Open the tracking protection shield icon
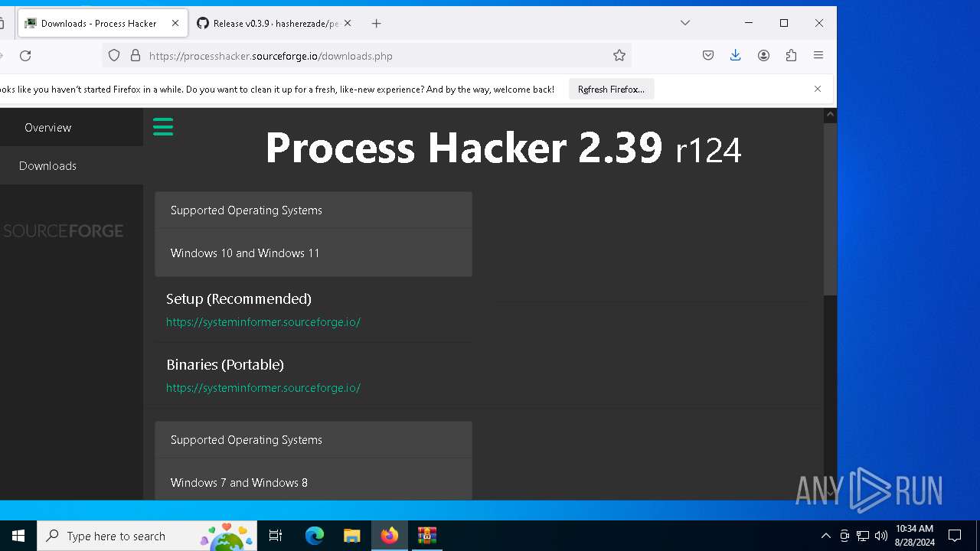Image resolution: width=980 pixels, height=551 pixels. point(114,56)
